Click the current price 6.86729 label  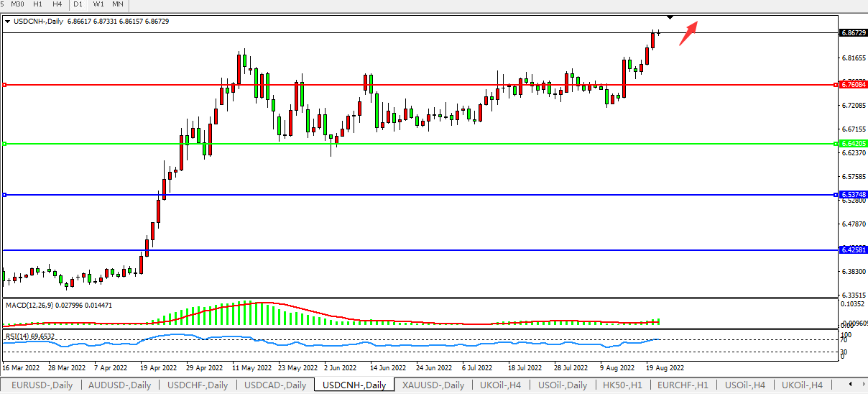click(851, 33)
